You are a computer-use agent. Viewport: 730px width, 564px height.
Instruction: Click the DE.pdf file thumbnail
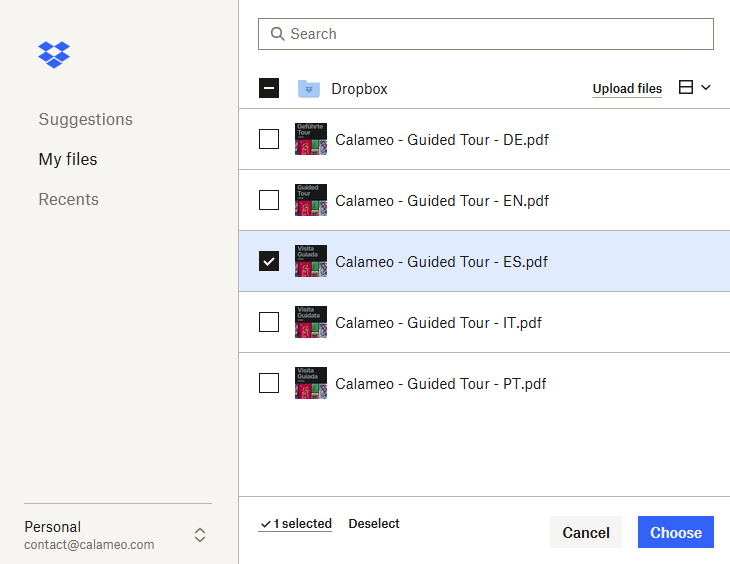pos(311,139)
